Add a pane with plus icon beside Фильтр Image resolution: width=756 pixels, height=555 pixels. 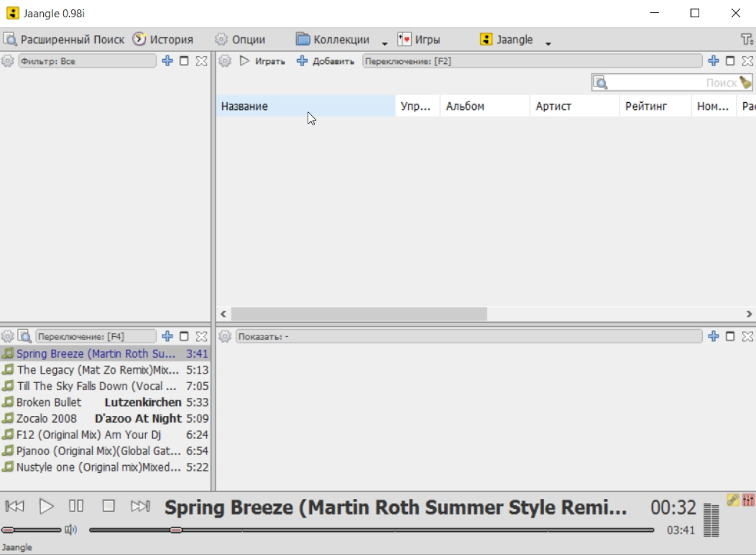tap(168, 61)
